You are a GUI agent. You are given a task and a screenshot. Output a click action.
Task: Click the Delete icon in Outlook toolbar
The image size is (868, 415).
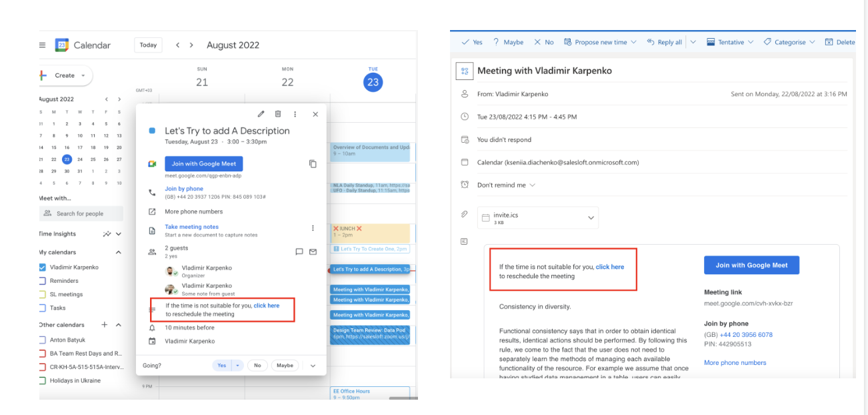829,42
